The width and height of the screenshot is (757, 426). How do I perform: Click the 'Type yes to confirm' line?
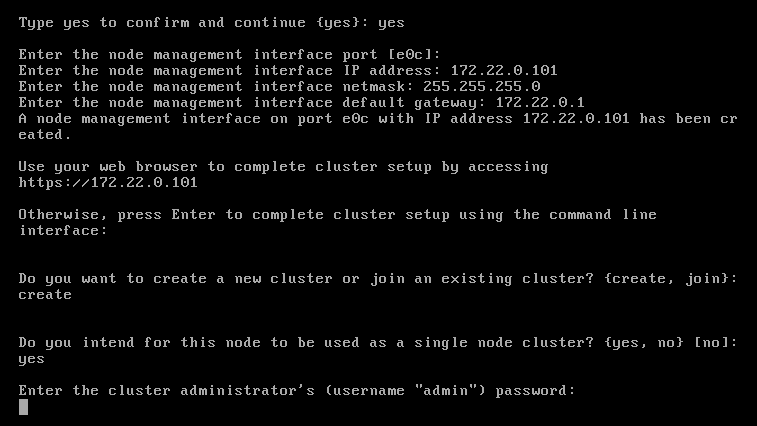211,23
